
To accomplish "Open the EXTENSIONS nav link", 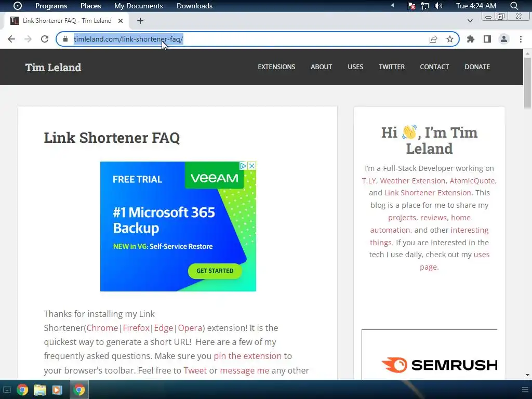I will click(x=276, y=67).
